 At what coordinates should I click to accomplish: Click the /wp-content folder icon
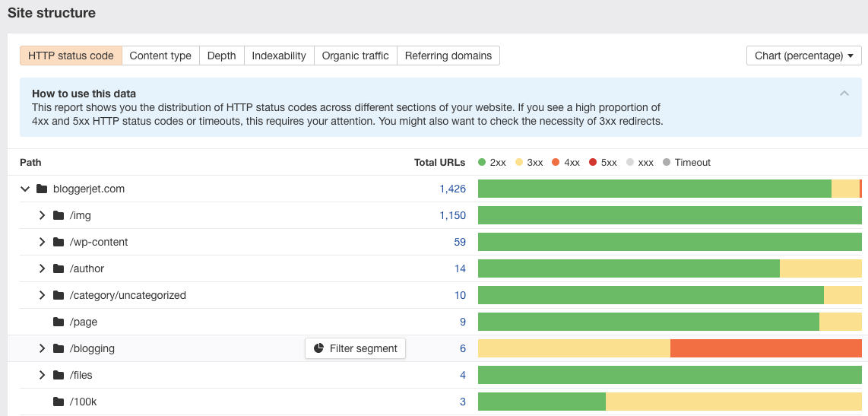59,242
